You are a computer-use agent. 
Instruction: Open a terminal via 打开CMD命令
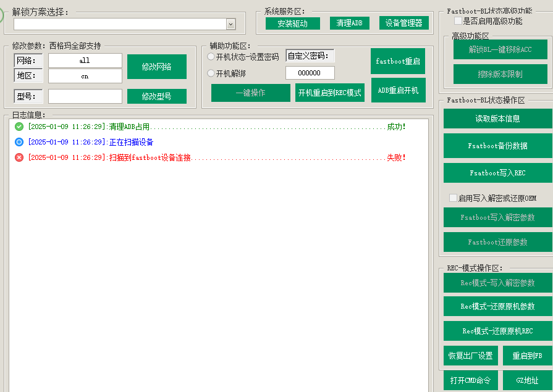pos(470,380)
